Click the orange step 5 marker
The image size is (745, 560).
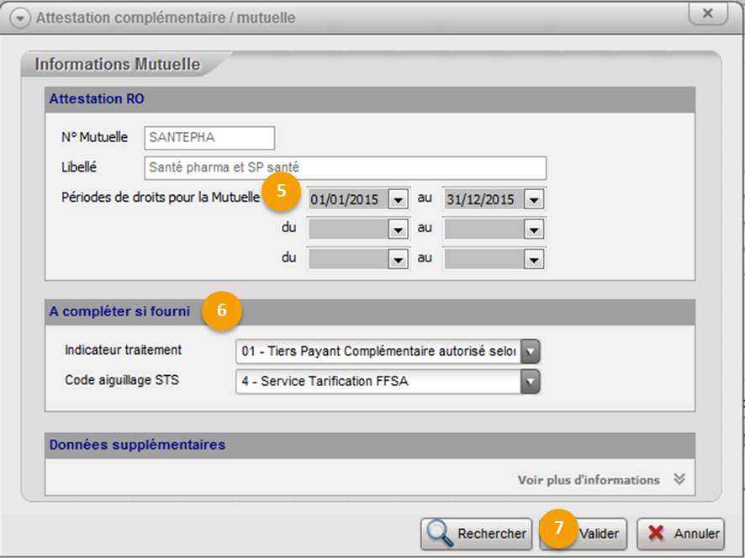click(282, 191)
